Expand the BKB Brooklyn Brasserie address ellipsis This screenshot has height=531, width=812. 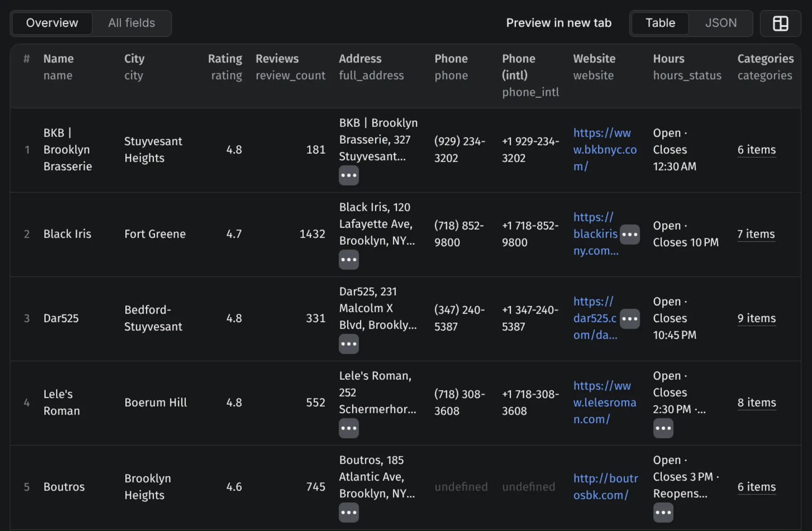(x=349, y=175)
